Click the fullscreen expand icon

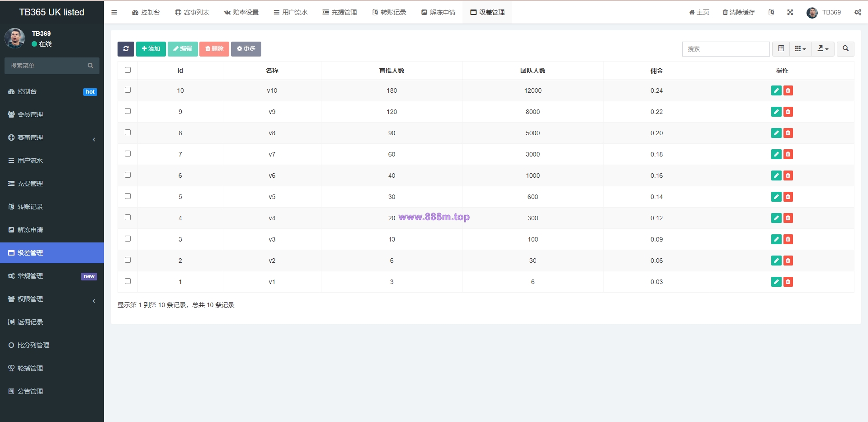click(790, 12)
